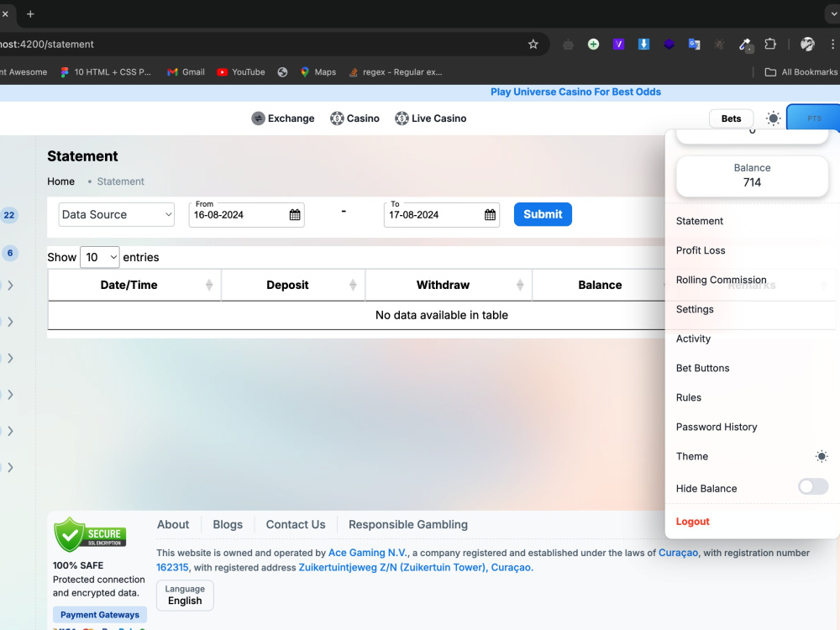Click the From date field 16-08-2024
This screenshot has height=630, width=840.
(x=246, y=215)
